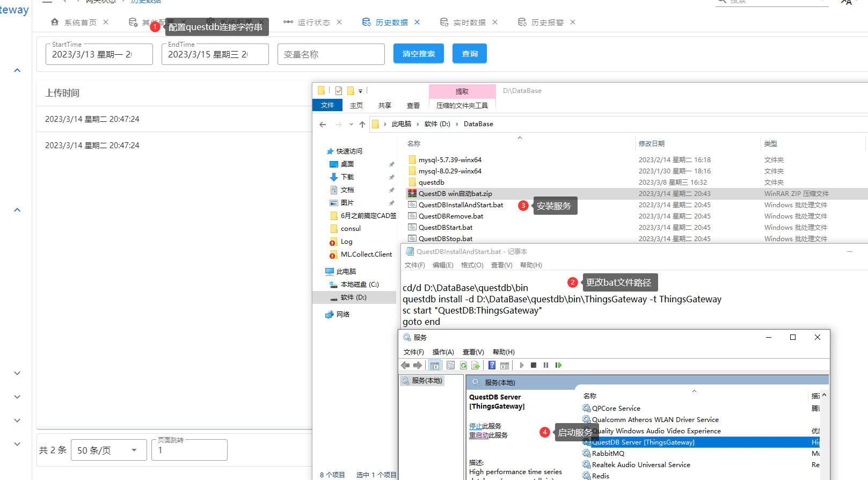Screen dimensions: 868x480
Task: Click the 查询 button
Action: tap(469, 54)
